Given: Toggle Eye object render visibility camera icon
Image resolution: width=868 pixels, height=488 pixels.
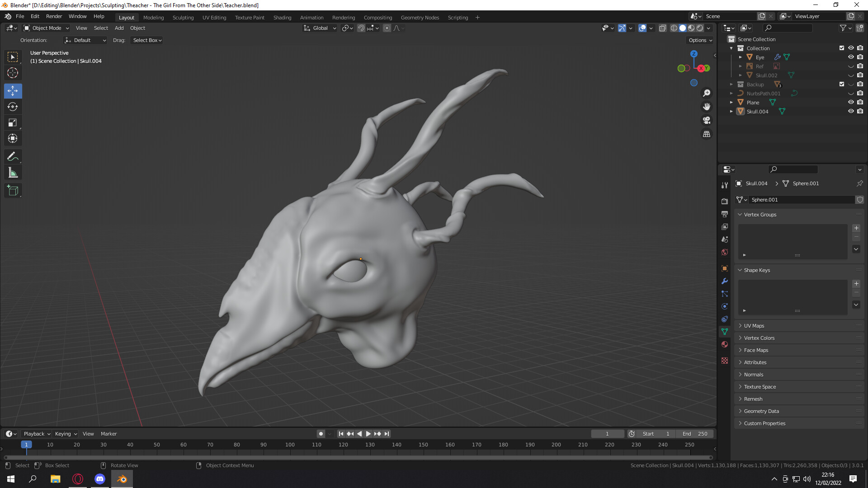Looking at the screenshot, I should pyautogui.click(x=860, y=57).
